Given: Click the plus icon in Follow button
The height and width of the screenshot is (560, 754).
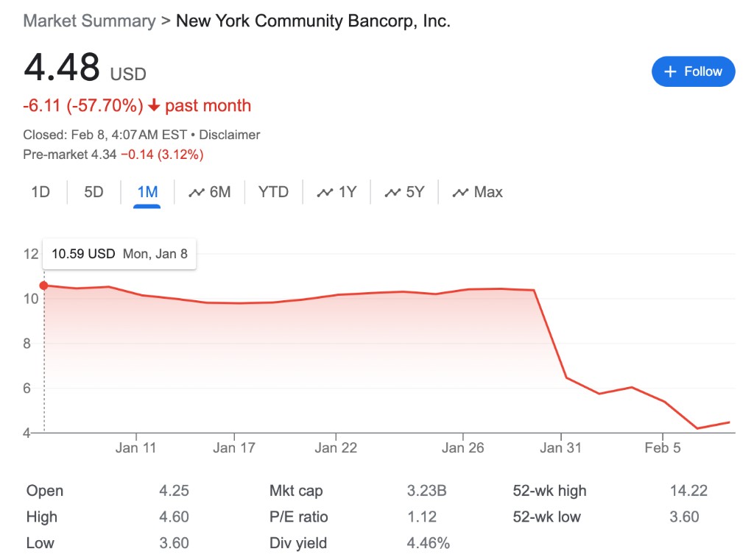Looking at the screenshot, I should [x=670, y=71].
